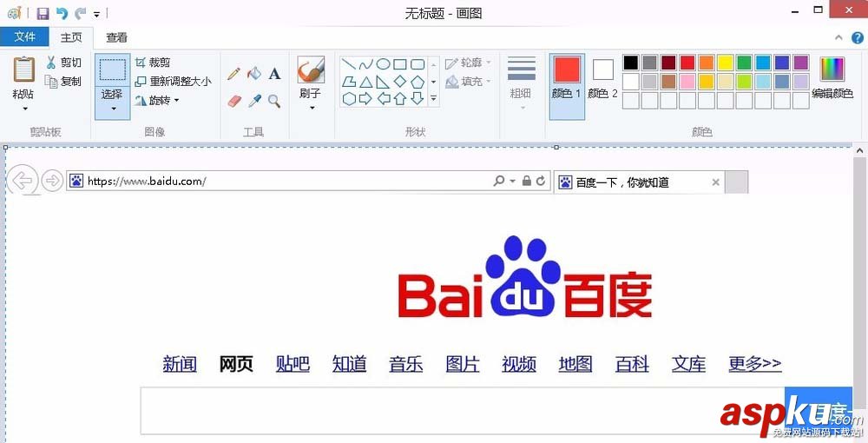The height and width of the screenshot is (443, 868).
Task: Click the browser back arrow in canvas
Action: click(23, 181)
